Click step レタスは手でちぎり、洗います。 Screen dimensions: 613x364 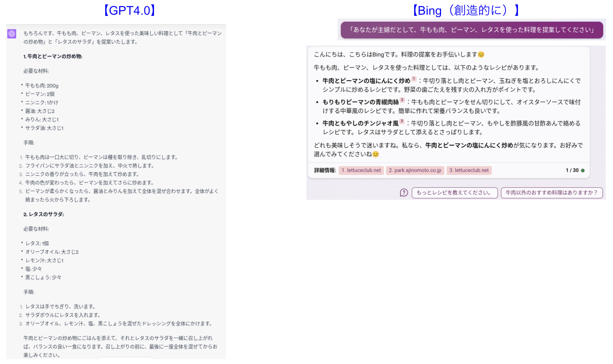60,307
